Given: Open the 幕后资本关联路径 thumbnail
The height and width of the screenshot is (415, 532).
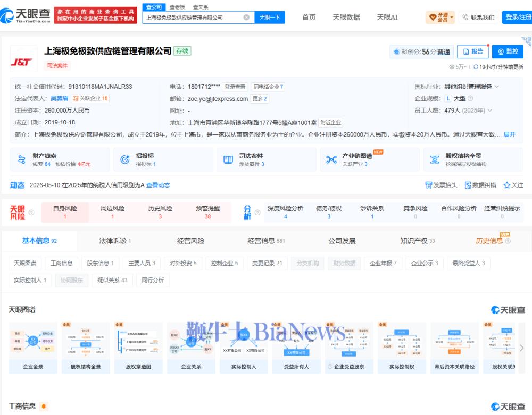Looking at the screenshot, I should pyautogui.click(x=455, y=348).
